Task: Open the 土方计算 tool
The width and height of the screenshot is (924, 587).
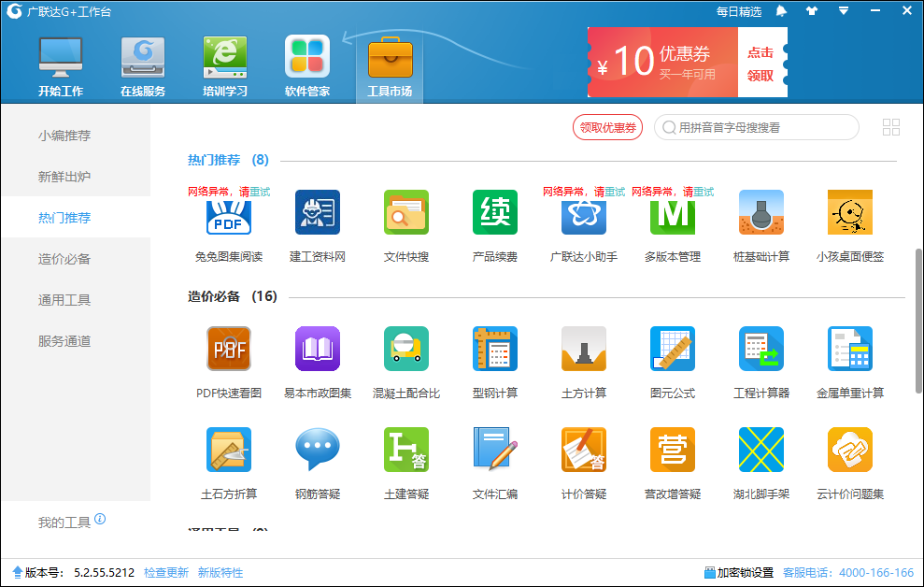Action: pos(584,349)
